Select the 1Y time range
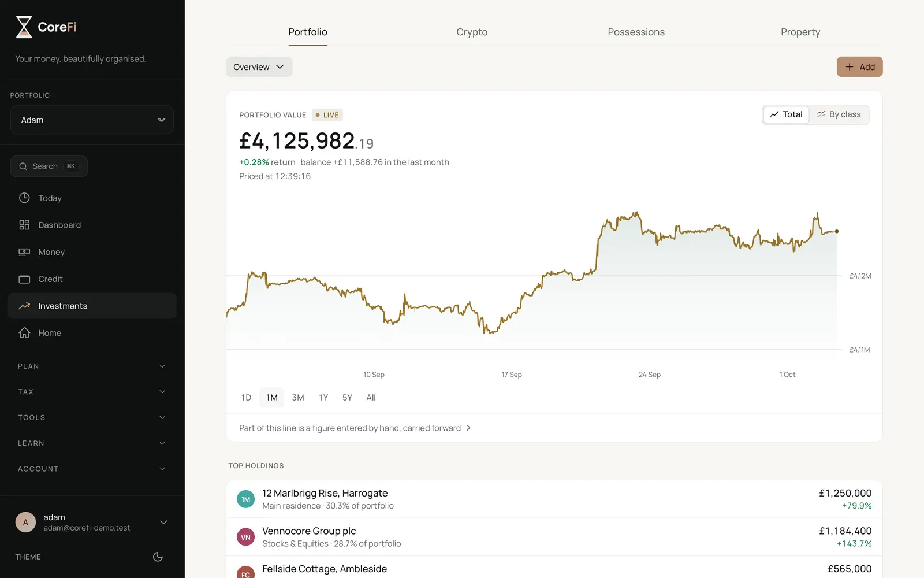The image size is (924, 578). tap(323, 398)
